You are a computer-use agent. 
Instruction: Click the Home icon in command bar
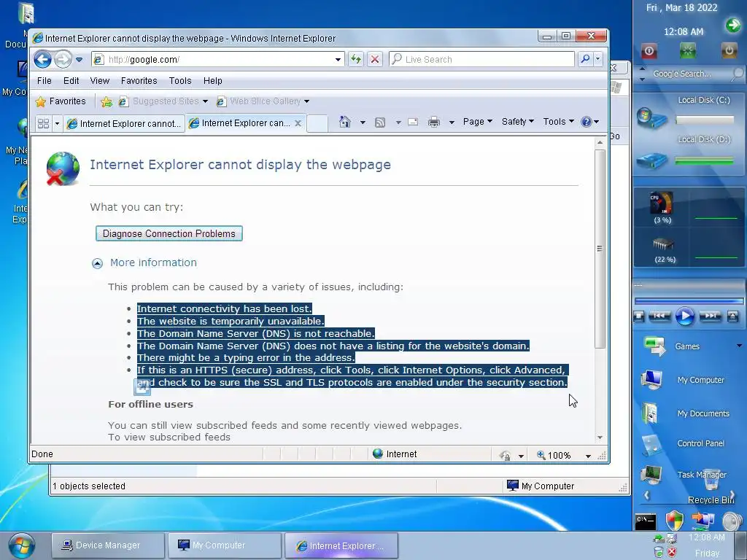click(345, 122)
